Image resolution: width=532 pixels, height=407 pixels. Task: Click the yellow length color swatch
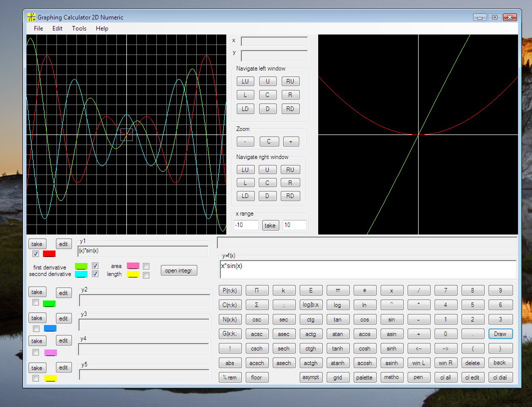[133, 274]
